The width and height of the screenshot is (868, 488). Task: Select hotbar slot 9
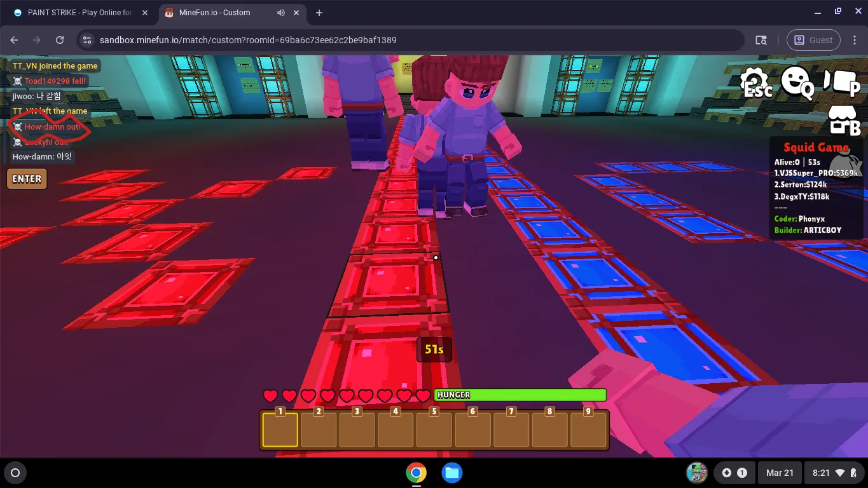(588, 429)
